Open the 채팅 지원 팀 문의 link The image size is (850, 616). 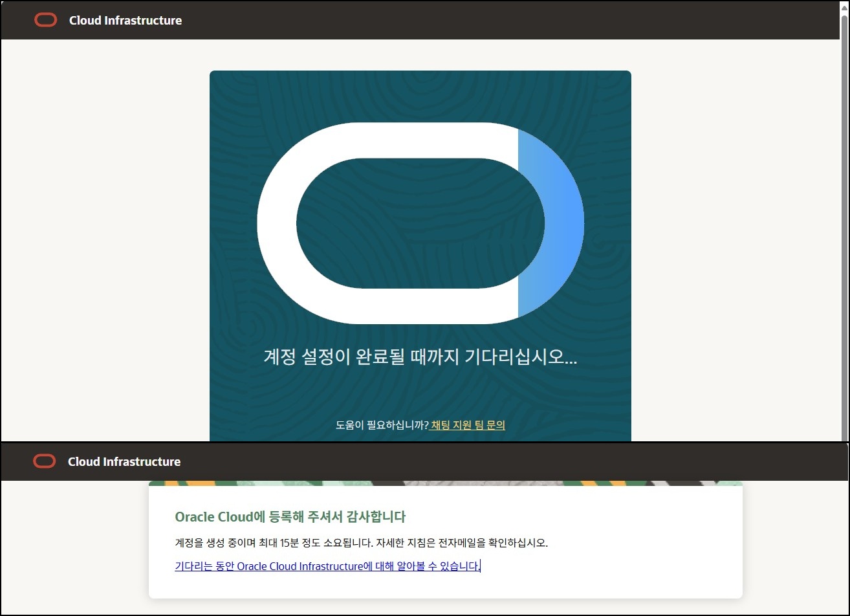[468, 425]
